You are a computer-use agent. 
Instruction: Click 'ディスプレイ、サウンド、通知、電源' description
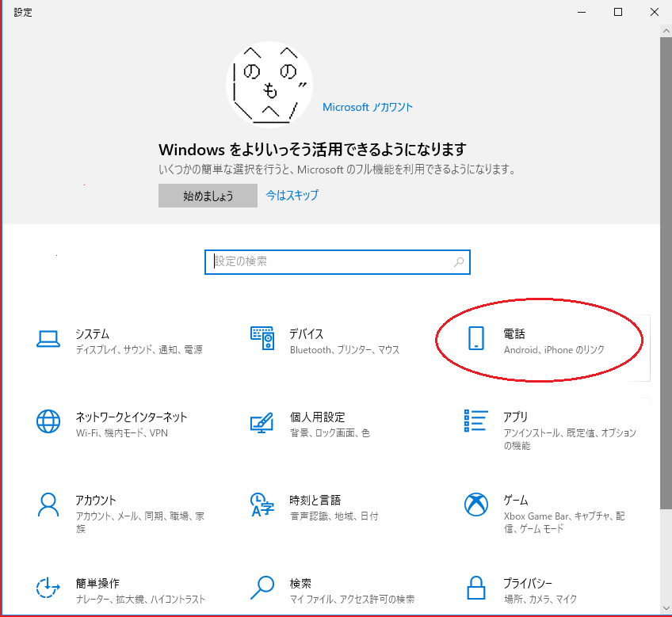139,349
